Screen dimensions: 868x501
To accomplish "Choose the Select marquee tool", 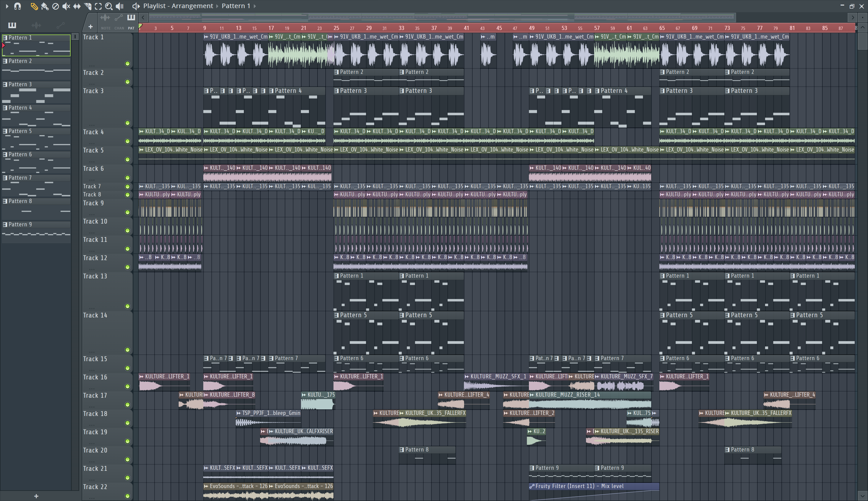I will [x=98, y=6].
